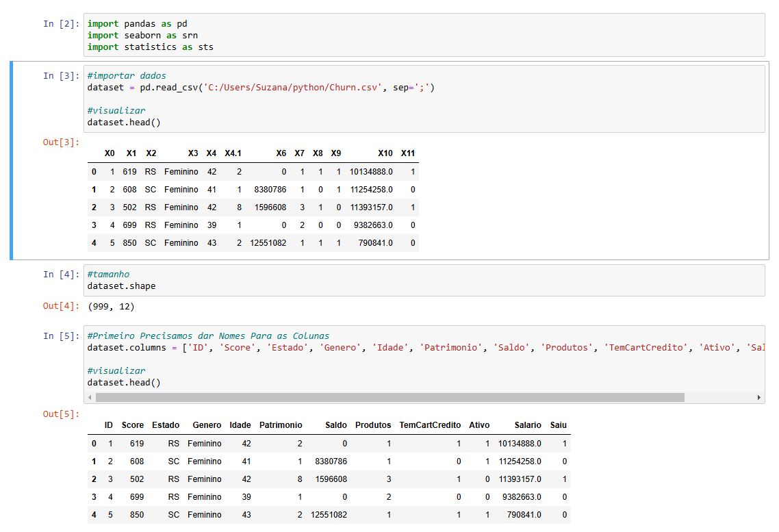Toggle output collapse via Out[5] prompt
Image resolution: width=779 pixels, height=532 pixels.
61,414
